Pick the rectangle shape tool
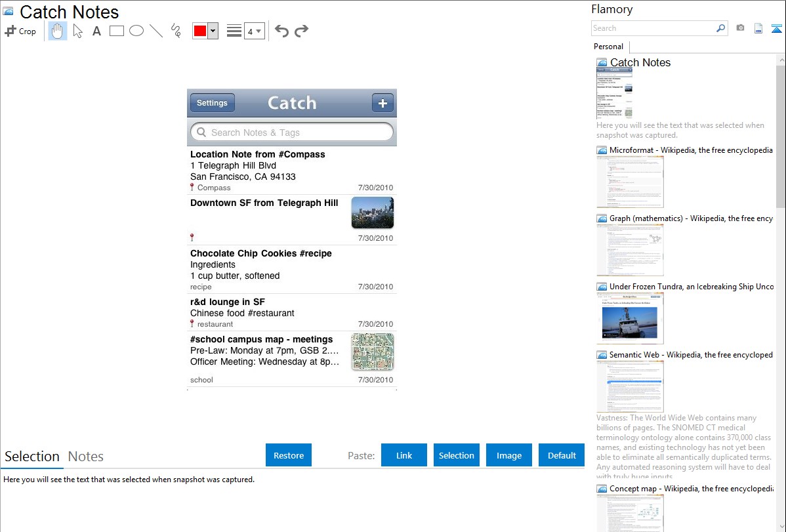 tap(117, 31)
